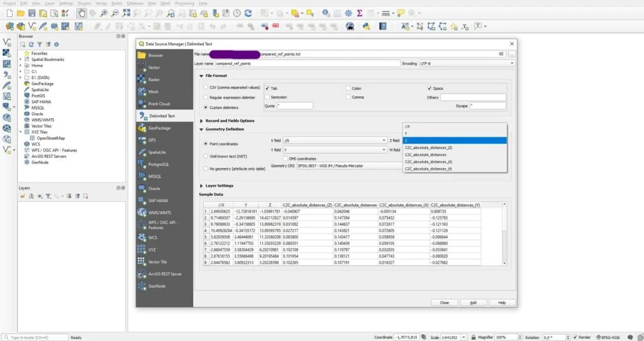Select Well known text (WKT) geometry
644x341 pixels.
pyautogui.click(x=206, y=156)
